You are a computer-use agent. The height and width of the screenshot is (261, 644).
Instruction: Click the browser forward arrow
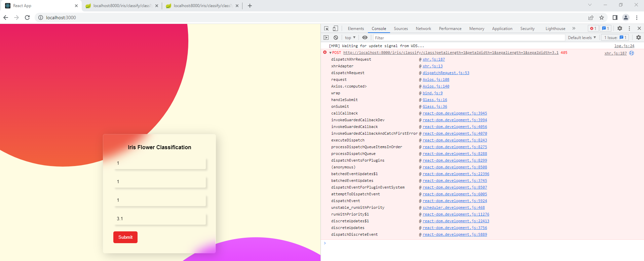16,18
